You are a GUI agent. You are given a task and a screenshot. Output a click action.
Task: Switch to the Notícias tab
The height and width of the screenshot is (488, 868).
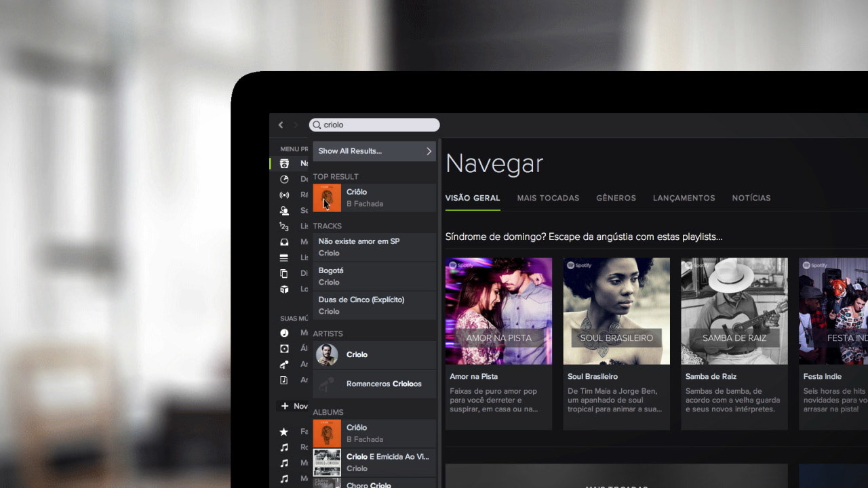[751, 198]
